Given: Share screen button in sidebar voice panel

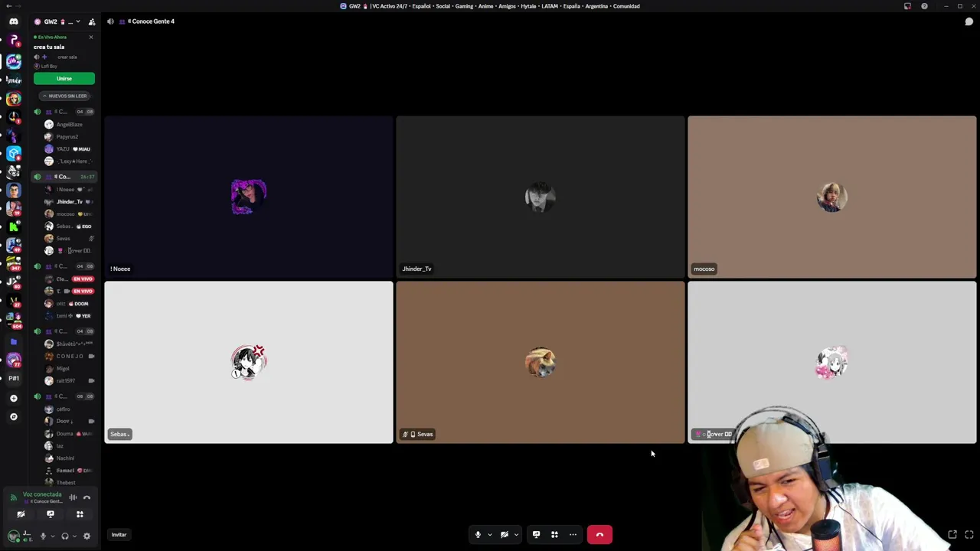Looking at the screenshot, I should click(x=51, y=514).
